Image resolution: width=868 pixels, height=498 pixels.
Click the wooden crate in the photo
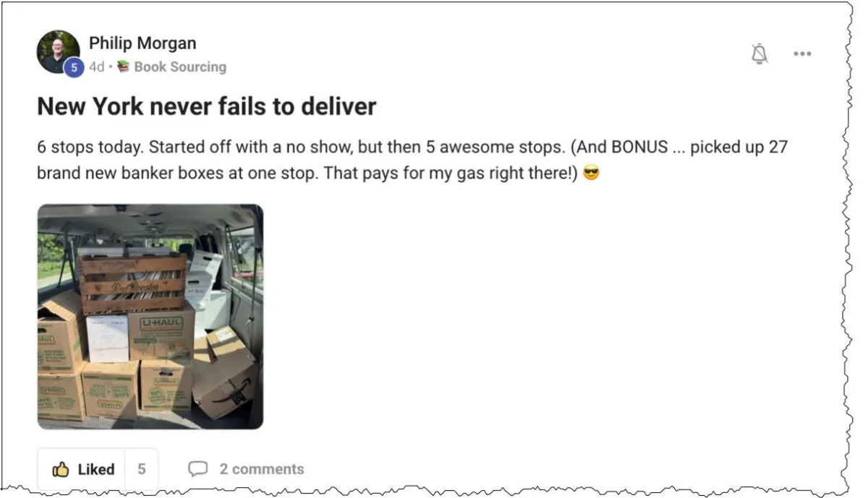(x=132, y=283)
